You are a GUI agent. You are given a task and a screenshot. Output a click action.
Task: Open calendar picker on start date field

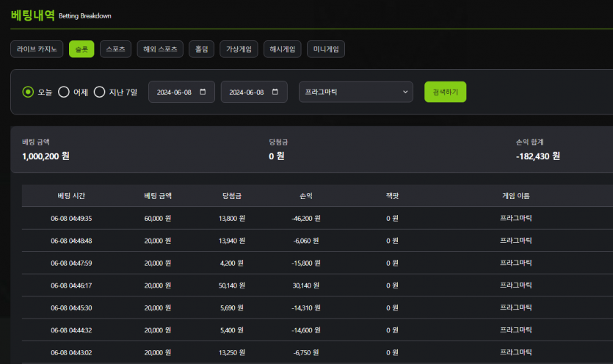point(203,92)
